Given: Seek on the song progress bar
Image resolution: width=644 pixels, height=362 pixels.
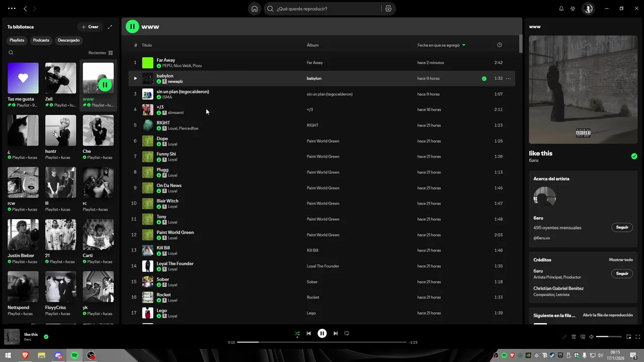Looking at the screenshot, I should point(322,342).
